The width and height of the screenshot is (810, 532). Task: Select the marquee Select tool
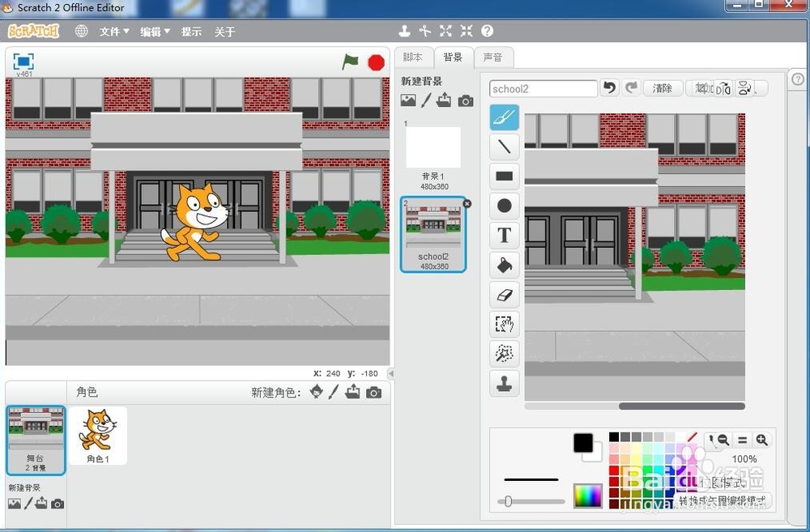click(504, 324)
